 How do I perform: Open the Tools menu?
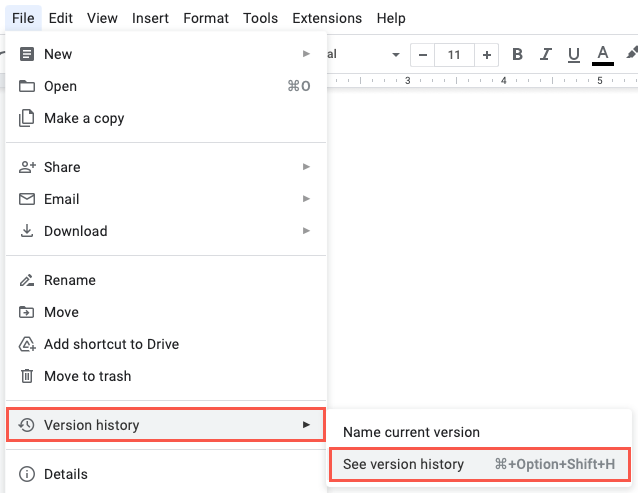click(x=260, y=18)
